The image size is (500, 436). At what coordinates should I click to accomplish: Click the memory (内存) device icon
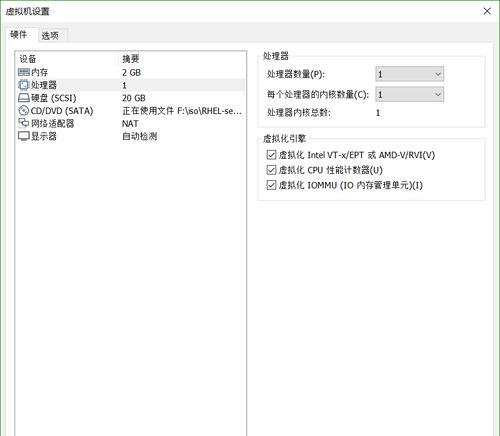pos(24,72)
